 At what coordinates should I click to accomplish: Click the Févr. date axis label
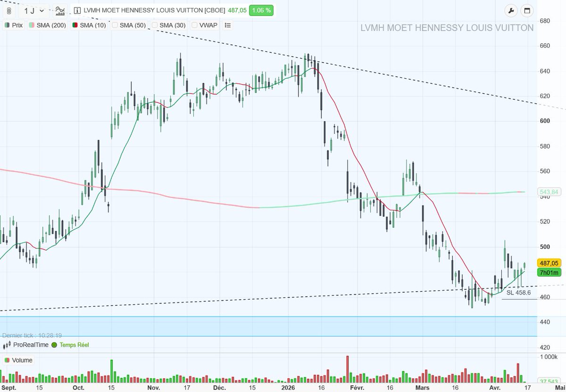pyautogui.click(x=357, y=388)
